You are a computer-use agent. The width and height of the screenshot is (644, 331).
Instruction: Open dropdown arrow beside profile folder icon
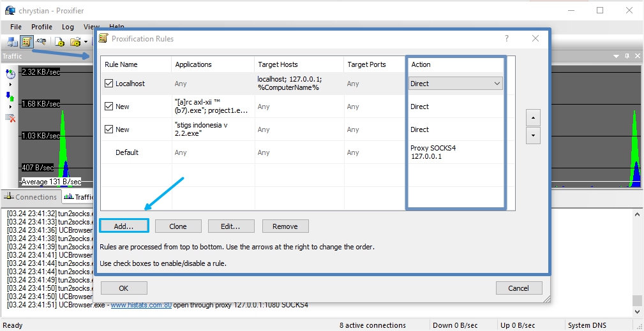[x=86, y=42]
